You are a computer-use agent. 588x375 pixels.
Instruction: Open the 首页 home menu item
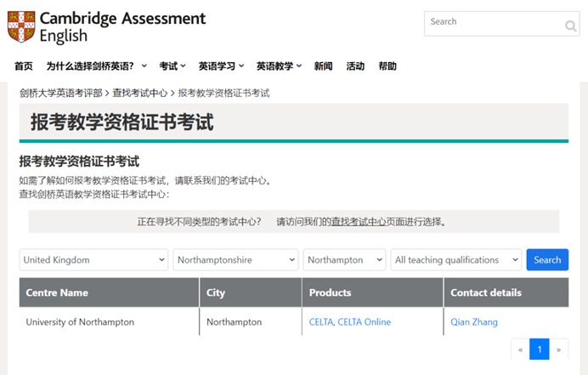pos(24,66)
